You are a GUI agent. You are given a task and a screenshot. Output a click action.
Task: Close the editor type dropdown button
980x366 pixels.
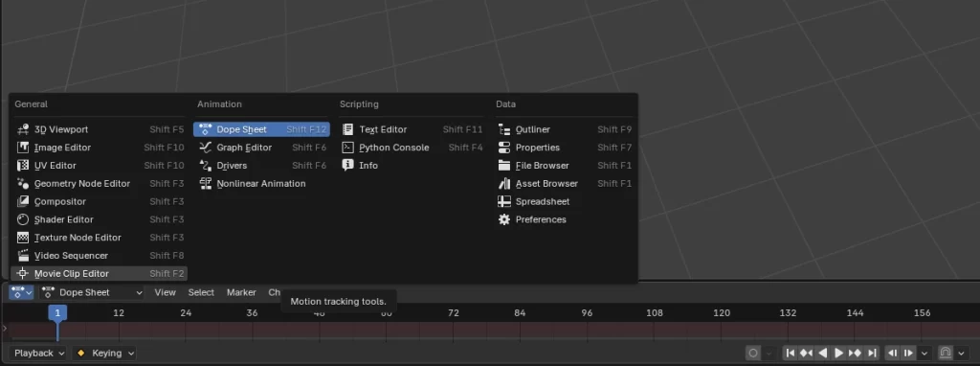21,292
